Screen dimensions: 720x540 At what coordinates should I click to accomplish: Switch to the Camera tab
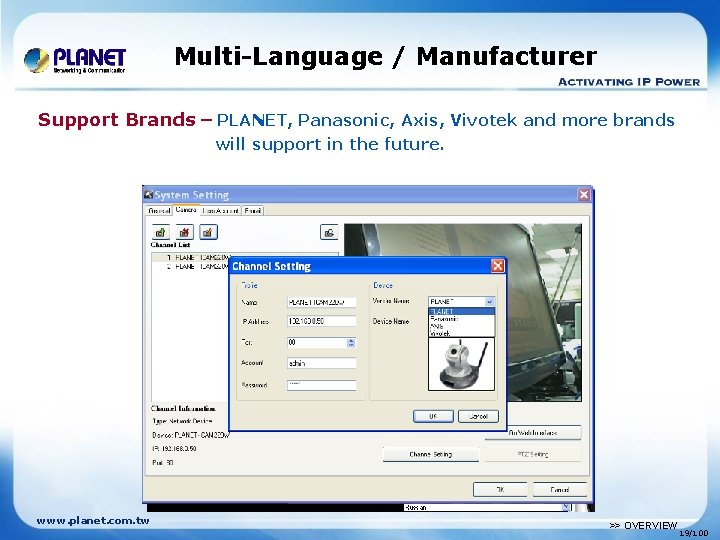tap(186, 210)
